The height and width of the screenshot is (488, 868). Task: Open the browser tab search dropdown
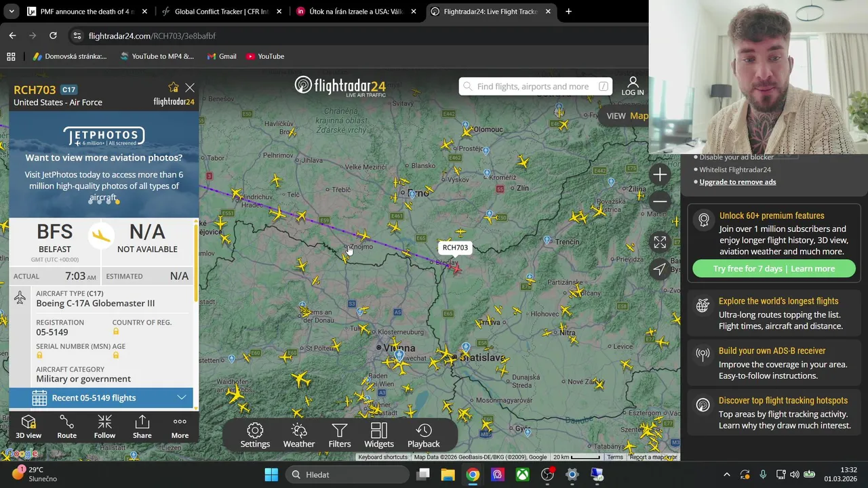pyautogui.click(x=12, y=12)
